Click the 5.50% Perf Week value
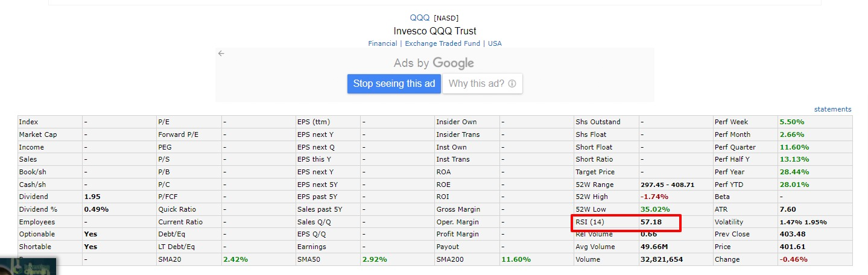This screenshot has width=868, height=275. 792,122
